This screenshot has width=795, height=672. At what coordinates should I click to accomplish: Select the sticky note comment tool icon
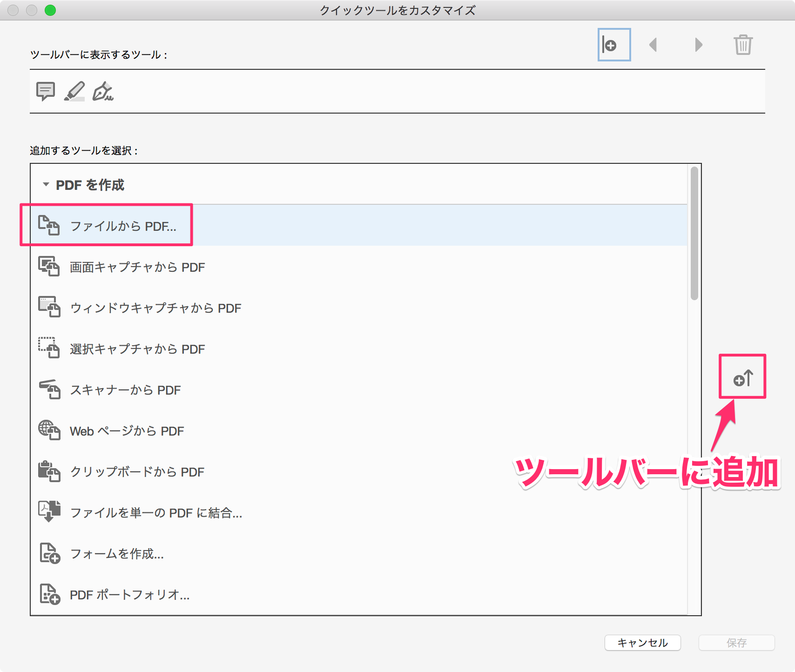pos(46,91)
